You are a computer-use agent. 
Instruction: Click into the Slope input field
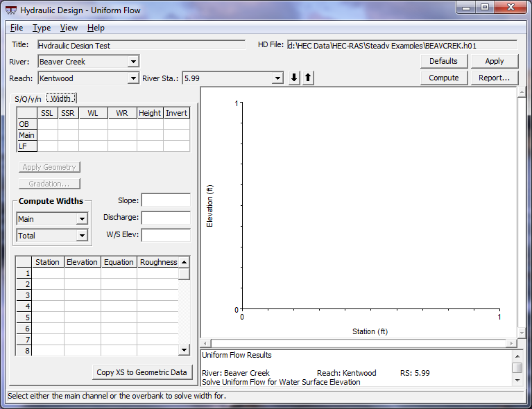click(166, 200)
